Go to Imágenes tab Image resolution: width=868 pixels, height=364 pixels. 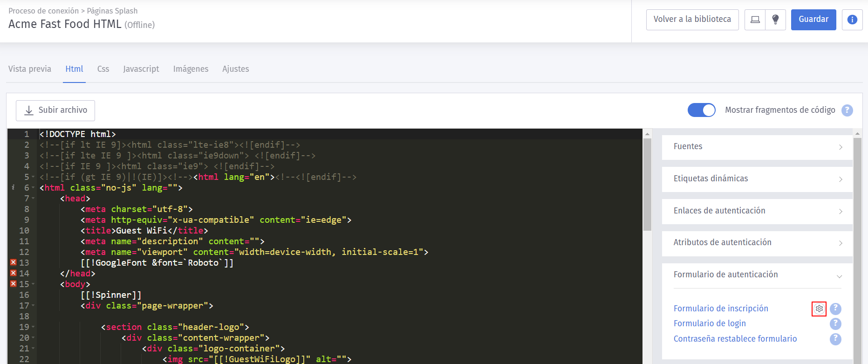(x=191, y=69)
